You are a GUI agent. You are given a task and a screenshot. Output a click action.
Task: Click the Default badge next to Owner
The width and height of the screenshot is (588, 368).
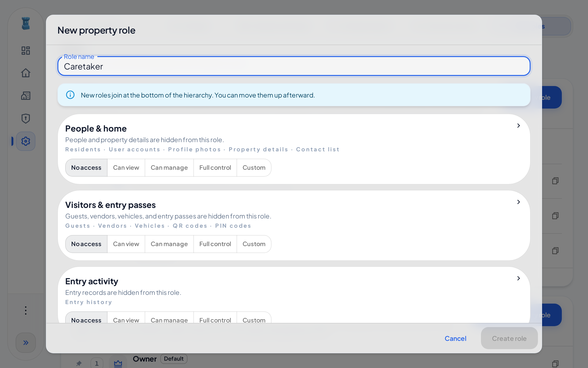[x=173, y=359]
